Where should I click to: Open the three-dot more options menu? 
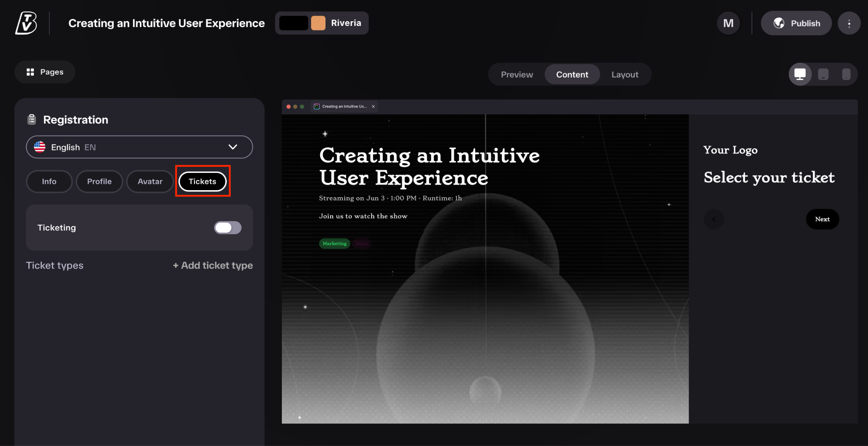[x=849, y=23]
